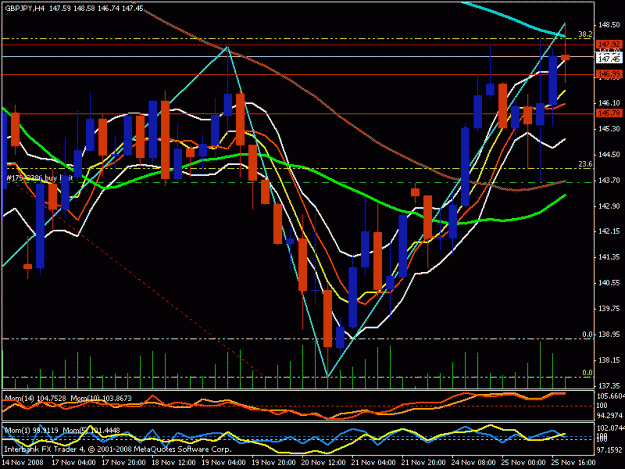Click the red 146.93 price level tag

pos(609,74)
